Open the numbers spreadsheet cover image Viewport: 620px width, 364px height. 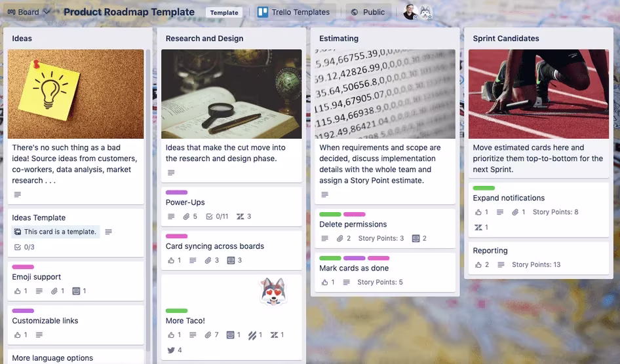(x=385, y=94)
